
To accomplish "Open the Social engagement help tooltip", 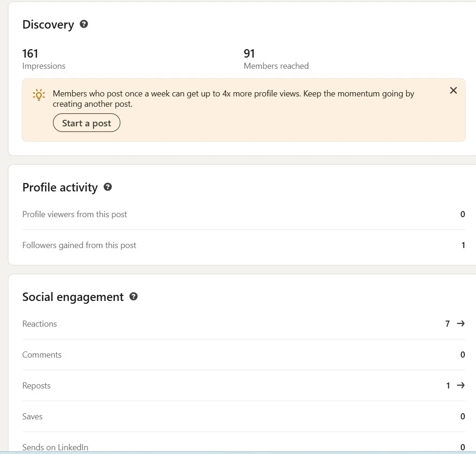I will point(134,296).
